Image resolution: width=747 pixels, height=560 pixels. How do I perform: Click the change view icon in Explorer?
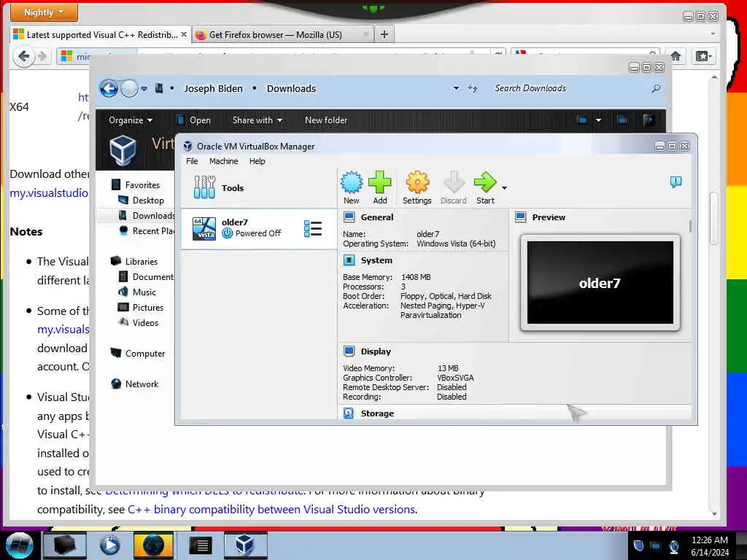pos(582,120)
